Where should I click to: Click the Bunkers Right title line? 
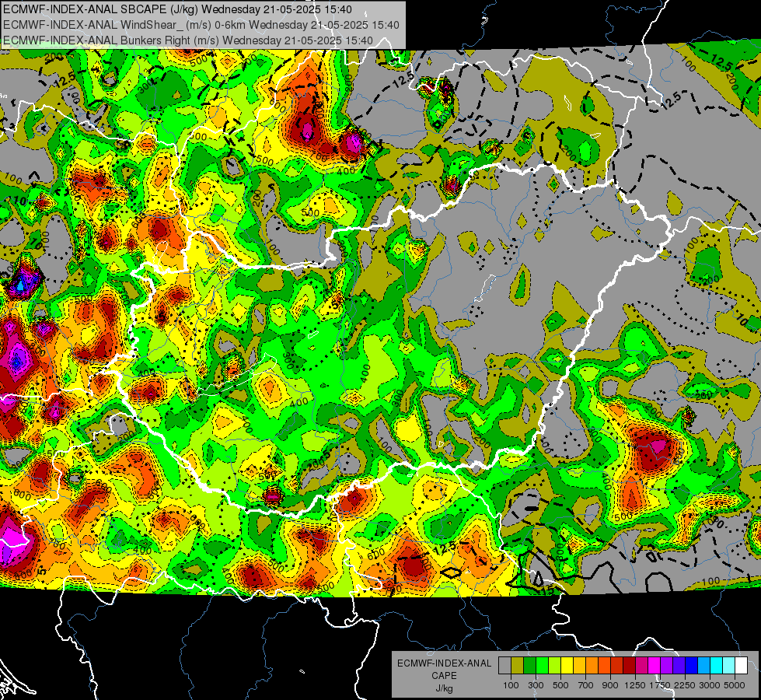coord(188,40)
